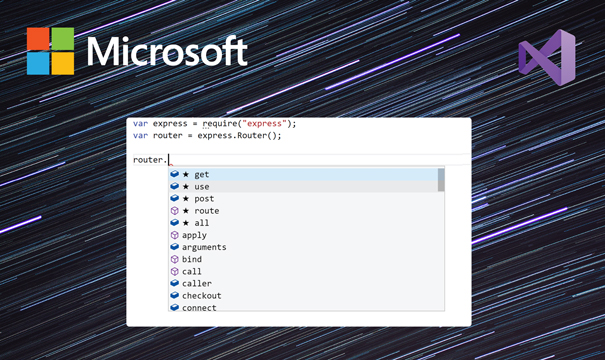This screenshot has height=360, width=605.
Task: Pick 'arguments' from the completion list
Action: pyautogui.click(x=304, y=247)
